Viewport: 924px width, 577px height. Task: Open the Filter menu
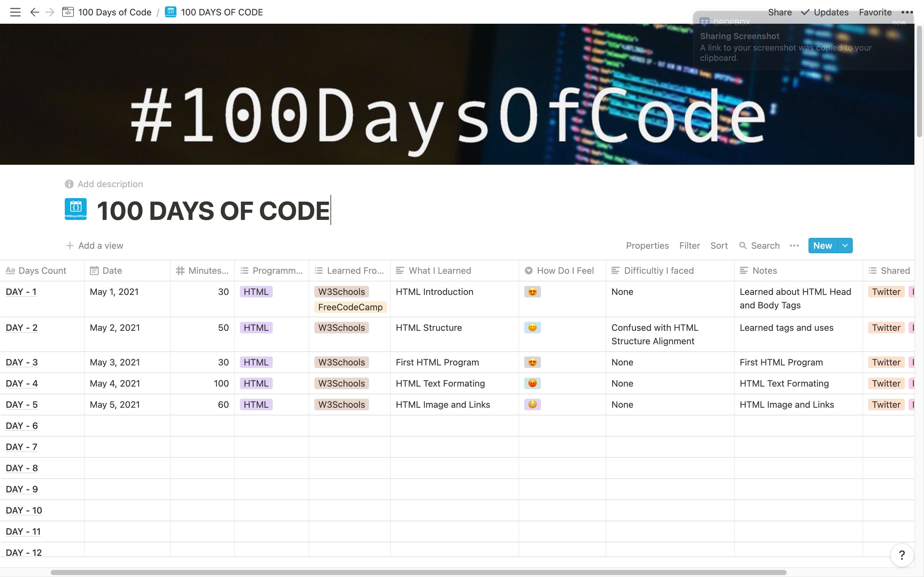[x=689, y=246]
